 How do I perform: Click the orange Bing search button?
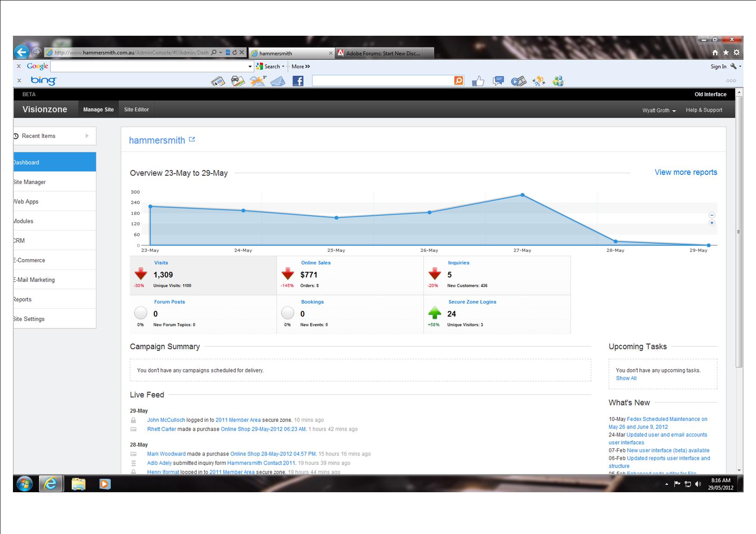(459, 81)
